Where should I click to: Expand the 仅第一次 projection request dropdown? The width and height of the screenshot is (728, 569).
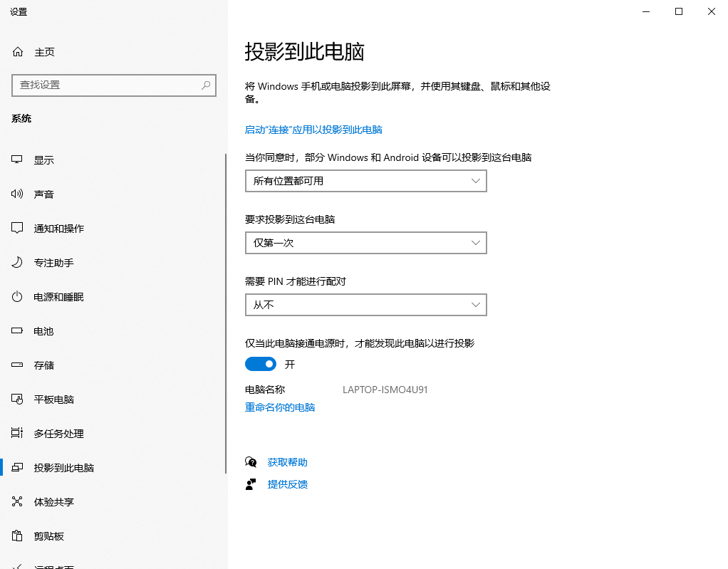click(365, 243)
